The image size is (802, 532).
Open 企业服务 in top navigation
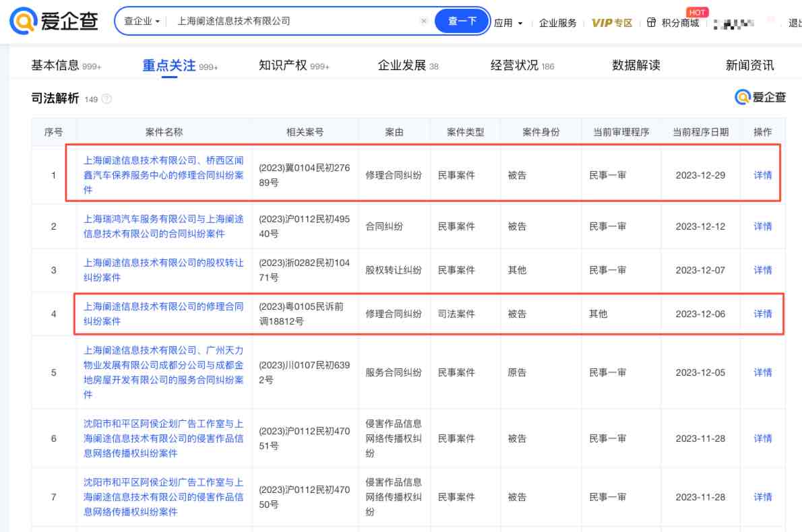point(557,23)
